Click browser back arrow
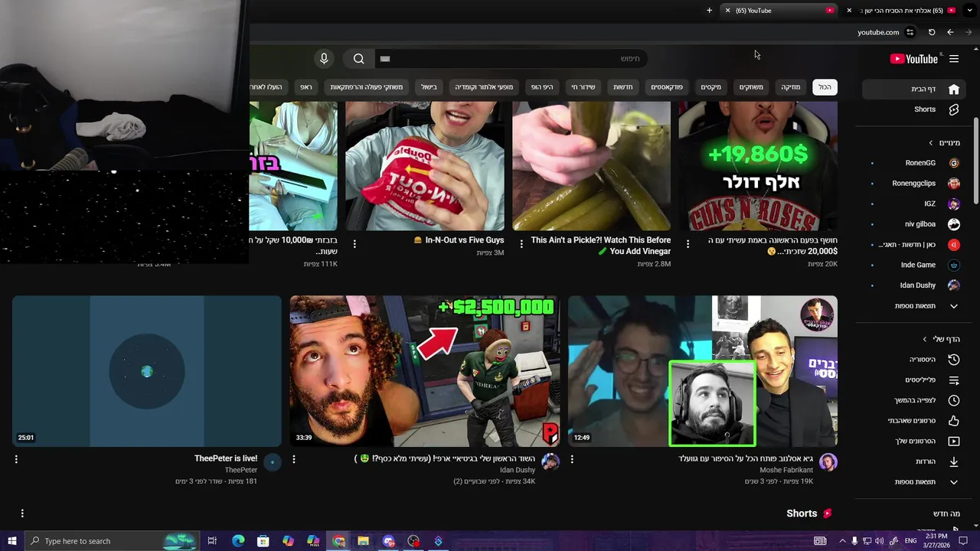Image resolution: width=980 pixels, height=551 pixels. [x=950, y=32]
